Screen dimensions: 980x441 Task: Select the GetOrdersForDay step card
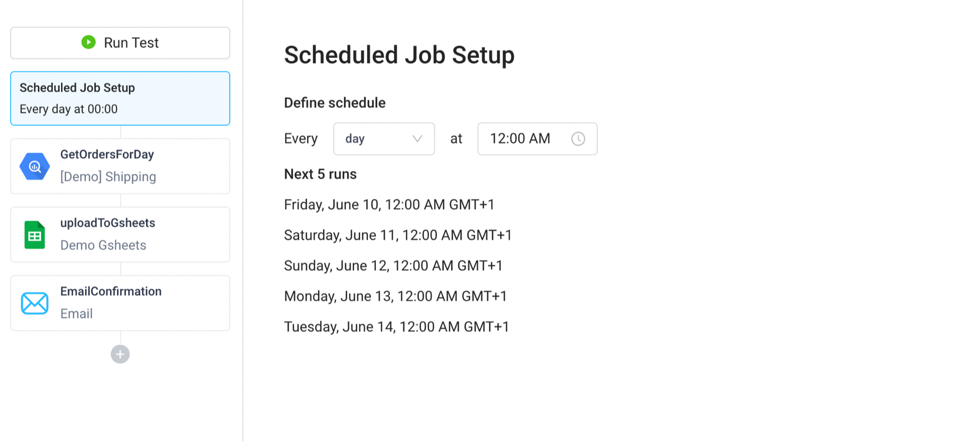click(x=120, y=166)
